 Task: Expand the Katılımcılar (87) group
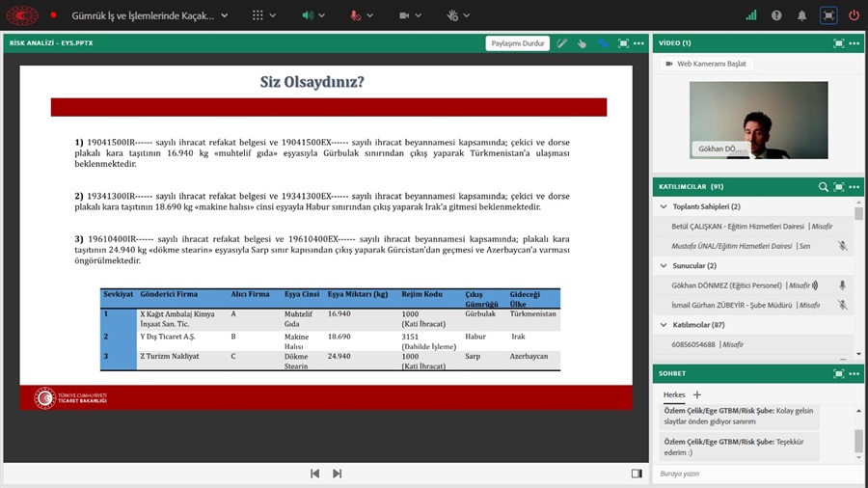663,325
